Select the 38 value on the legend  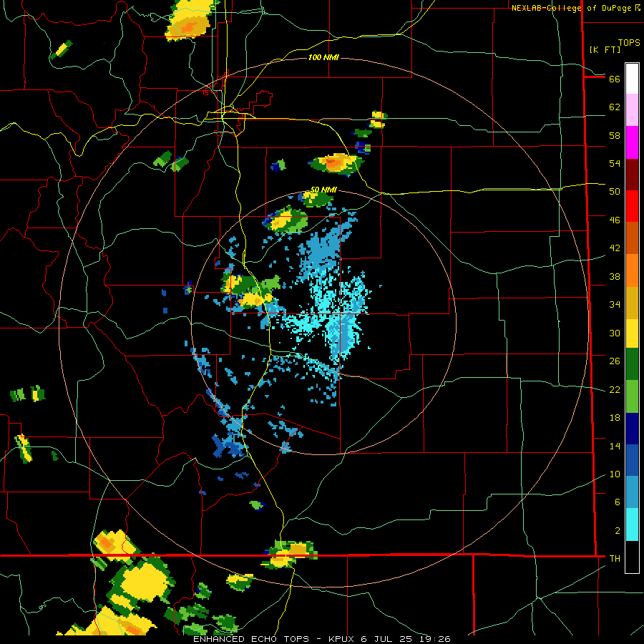615,277
